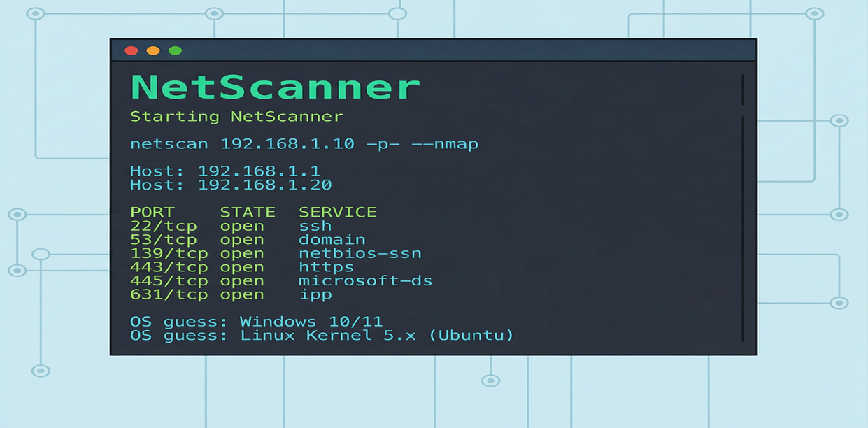Screen dimensions: 868x428
Task: Click the red close window button
Action: [x=131, y=50]
